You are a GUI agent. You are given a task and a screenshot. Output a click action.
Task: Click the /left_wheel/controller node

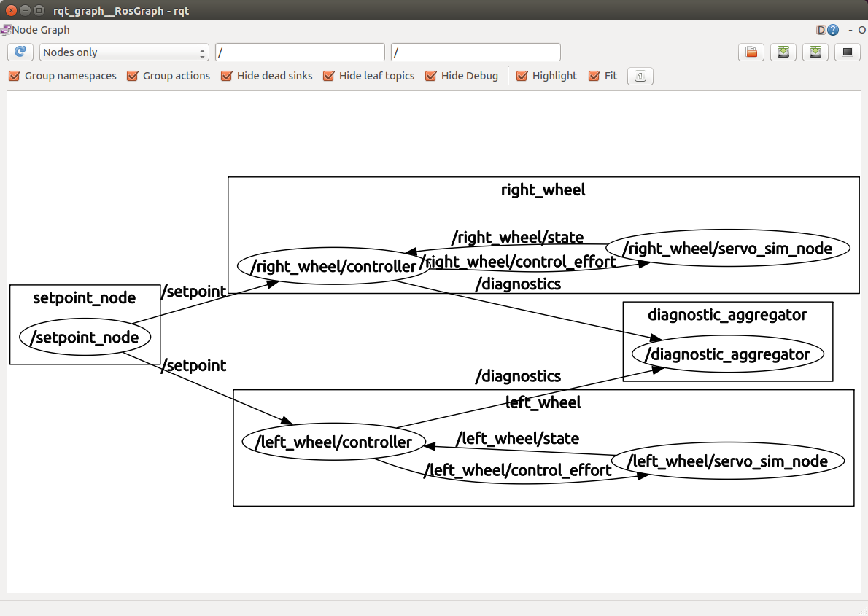click(x=333, y=442)
